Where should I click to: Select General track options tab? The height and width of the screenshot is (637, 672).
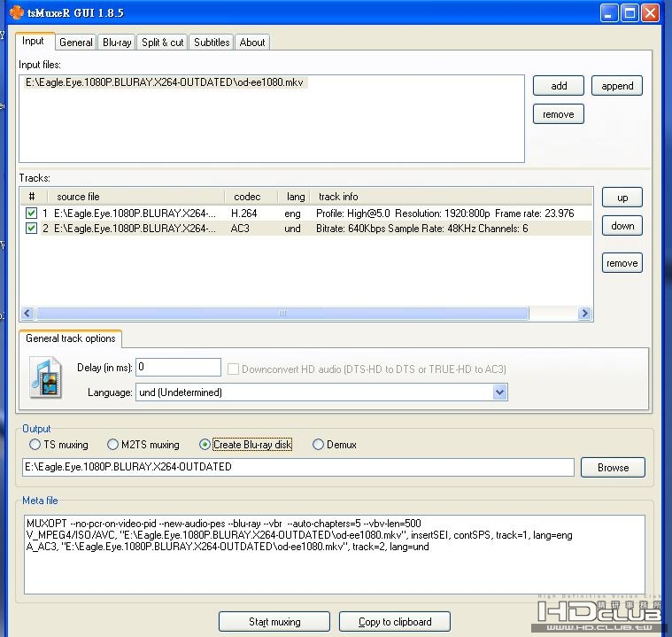(71, 338)
